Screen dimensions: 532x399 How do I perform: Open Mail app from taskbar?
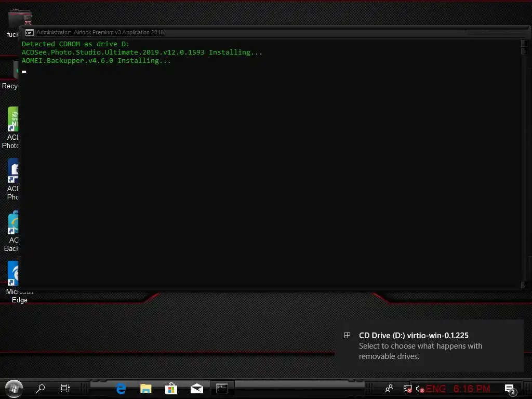[x=197, y=389]
